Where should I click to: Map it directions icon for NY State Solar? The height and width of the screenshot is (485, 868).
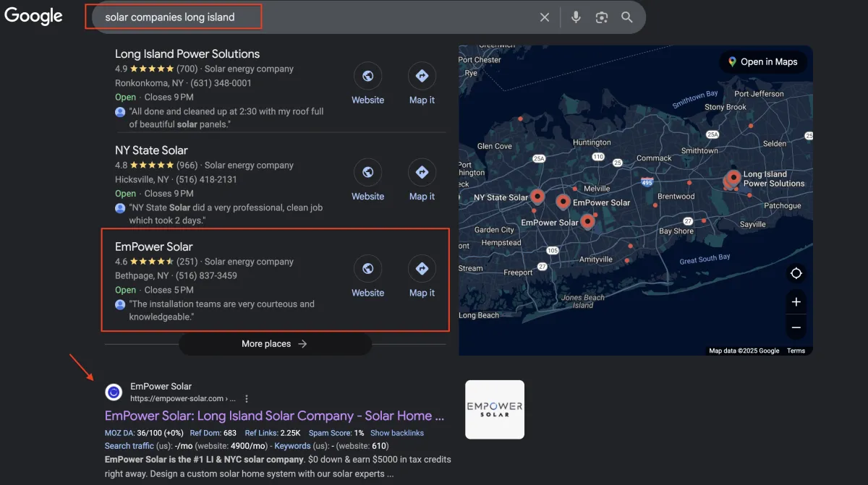click(422, 172)
